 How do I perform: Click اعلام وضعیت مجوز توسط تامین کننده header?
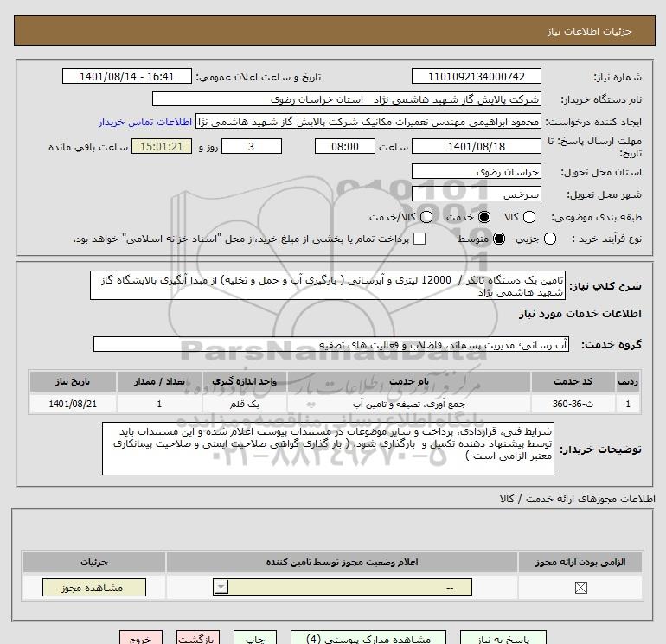(342, 562)
